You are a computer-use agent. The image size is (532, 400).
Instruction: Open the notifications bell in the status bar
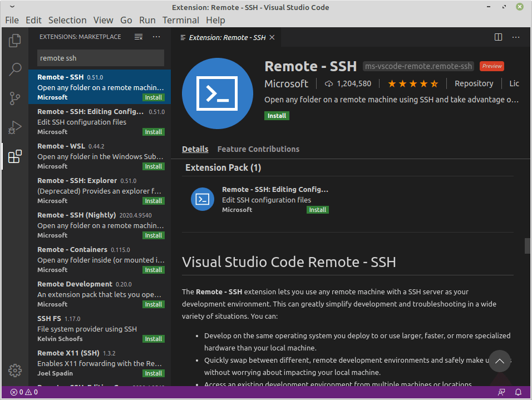point(518,392)
